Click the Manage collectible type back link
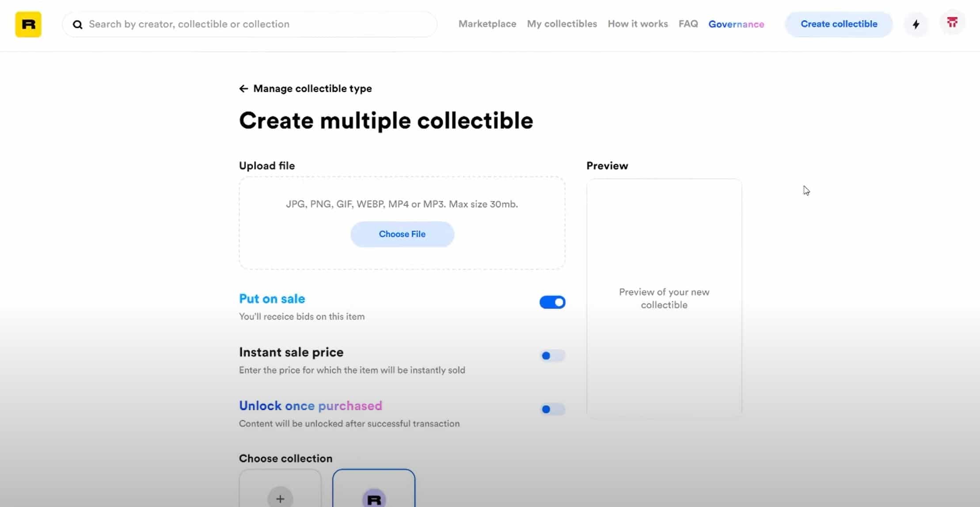Viewport: 980px width, 507px height. [x=312, y=88]
